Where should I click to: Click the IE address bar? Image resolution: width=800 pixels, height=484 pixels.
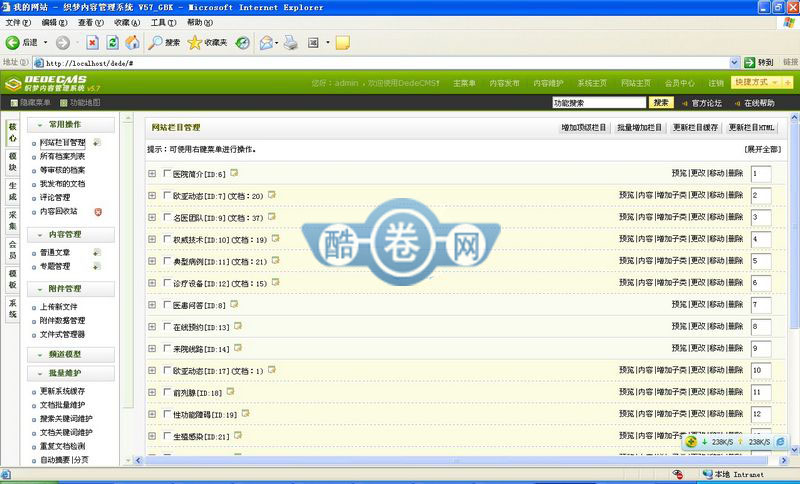point(385,63)
